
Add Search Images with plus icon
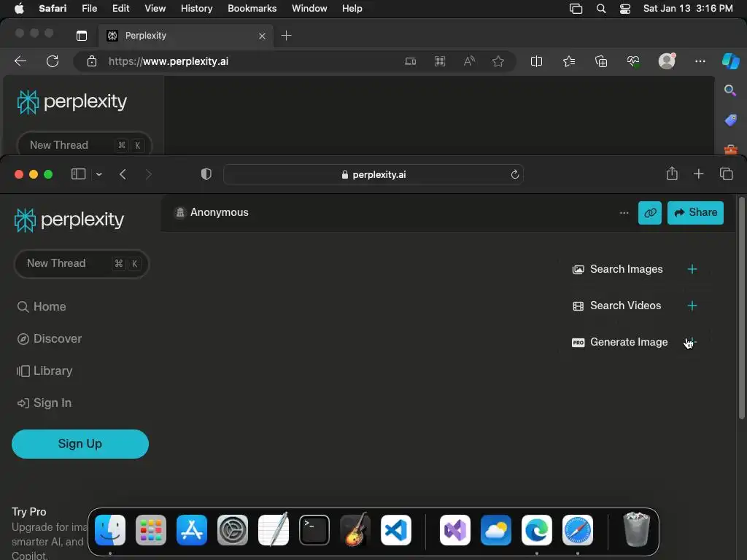692,269
